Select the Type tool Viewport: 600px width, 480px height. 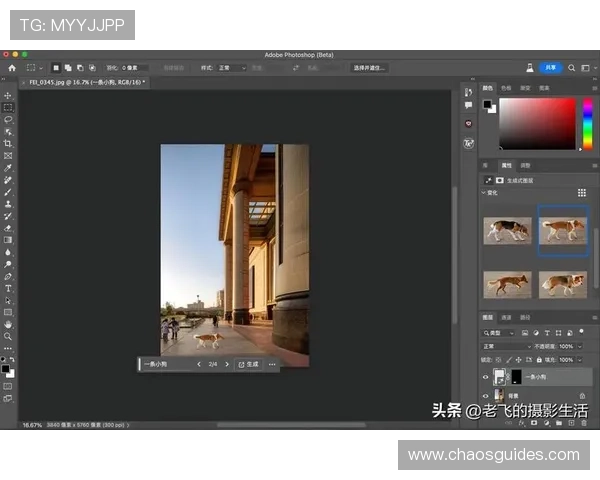pyautogui.click(x=8, y=288)
